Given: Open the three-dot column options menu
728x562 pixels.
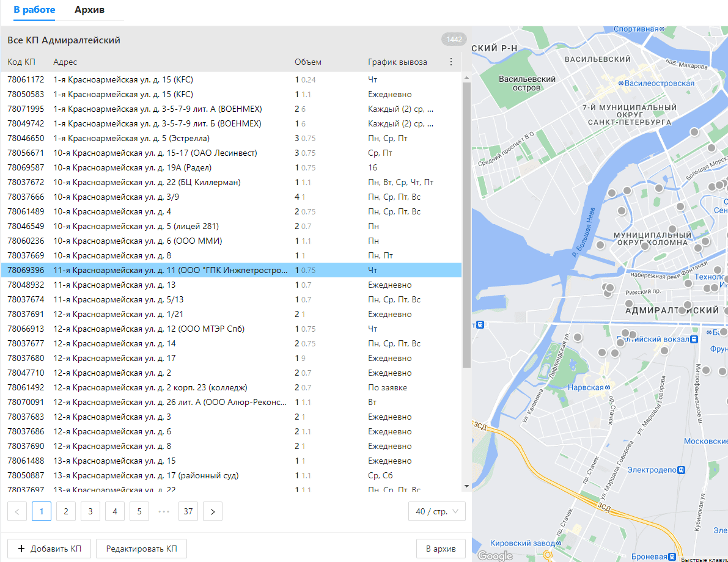Looking at the screenshot, I should click(451, 62).
